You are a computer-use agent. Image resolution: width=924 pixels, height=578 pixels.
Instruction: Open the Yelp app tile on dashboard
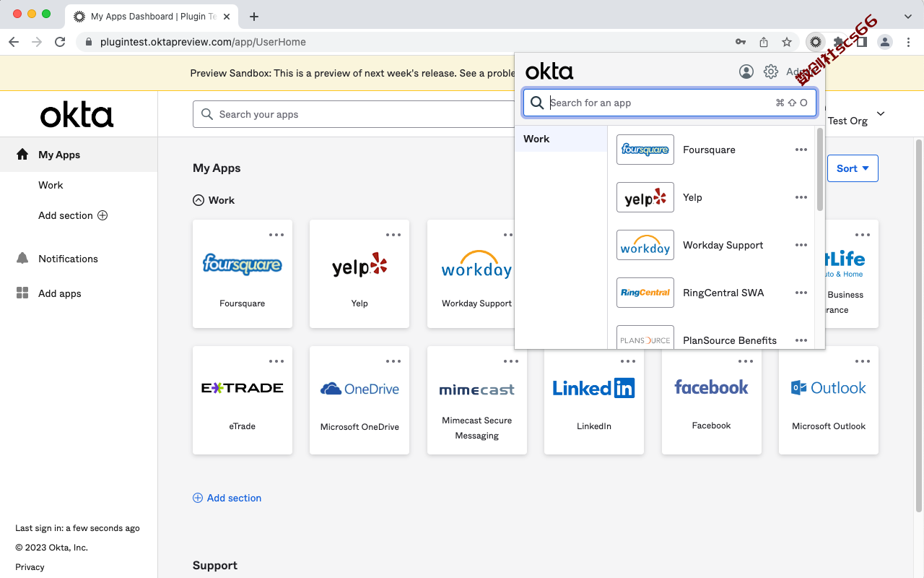click(359, 274)
